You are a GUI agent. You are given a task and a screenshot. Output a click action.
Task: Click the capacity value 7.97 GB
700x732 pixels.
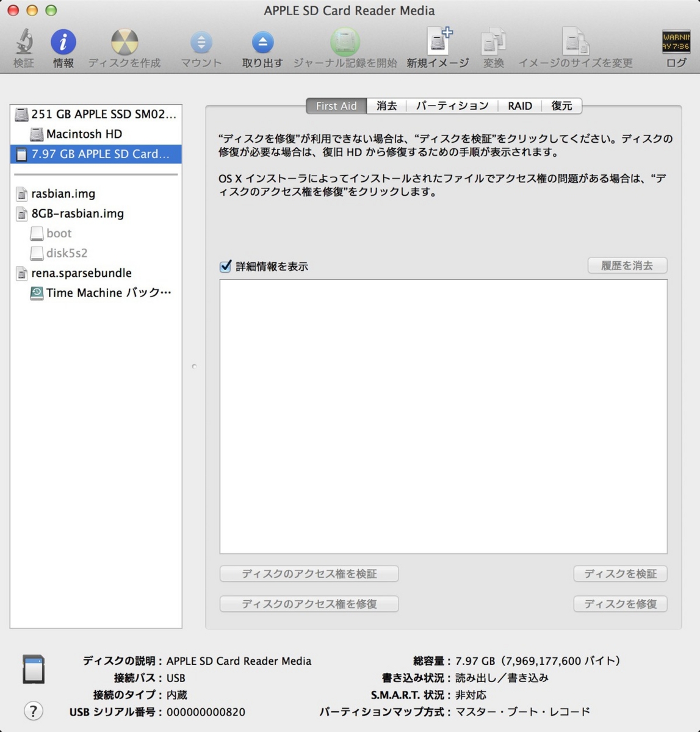(475, 661)
